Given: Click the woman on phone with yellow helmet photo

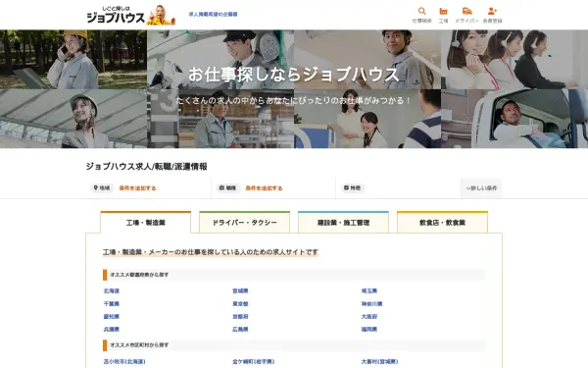Looking at the screenshot, I should [x=73, y=60].
